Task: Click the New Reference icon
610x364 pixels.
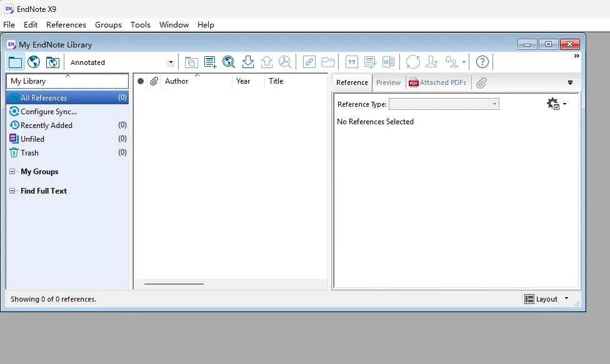Action: [210, 62]
